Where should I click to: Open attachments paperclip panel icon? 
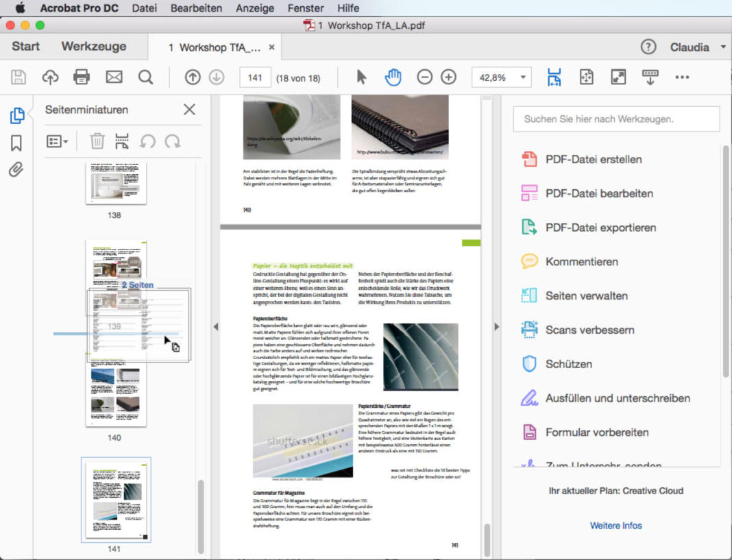coord(16,169)
